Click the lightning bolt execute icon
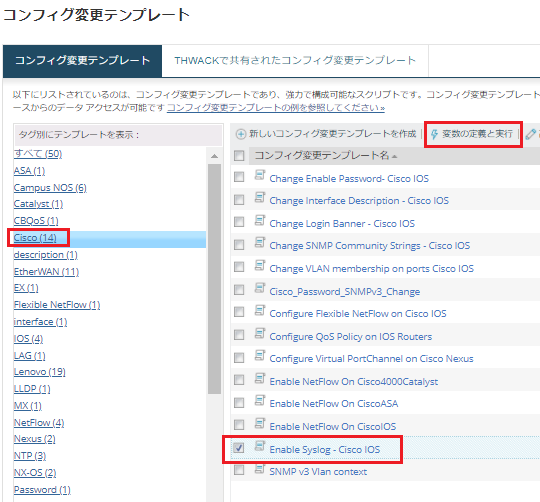The height and width of the screenshot is (502, 540). 434,134
